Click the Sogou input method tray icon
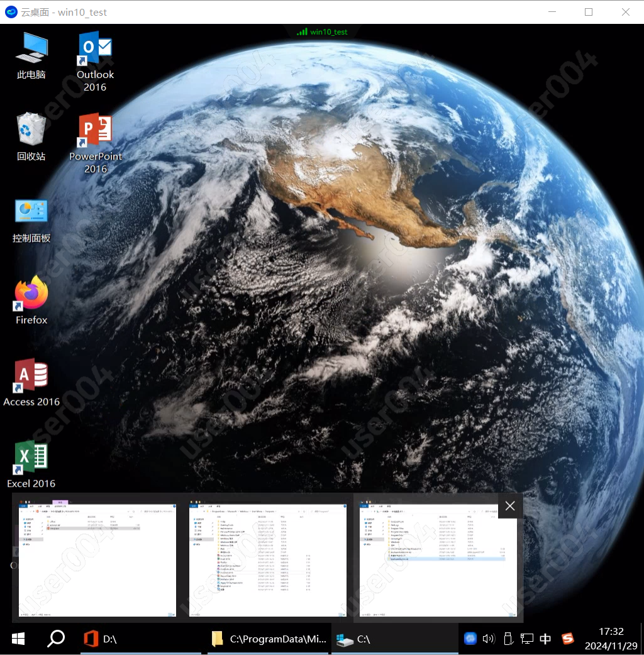Viewport: 644px width, 655px height. coord(568,639)
